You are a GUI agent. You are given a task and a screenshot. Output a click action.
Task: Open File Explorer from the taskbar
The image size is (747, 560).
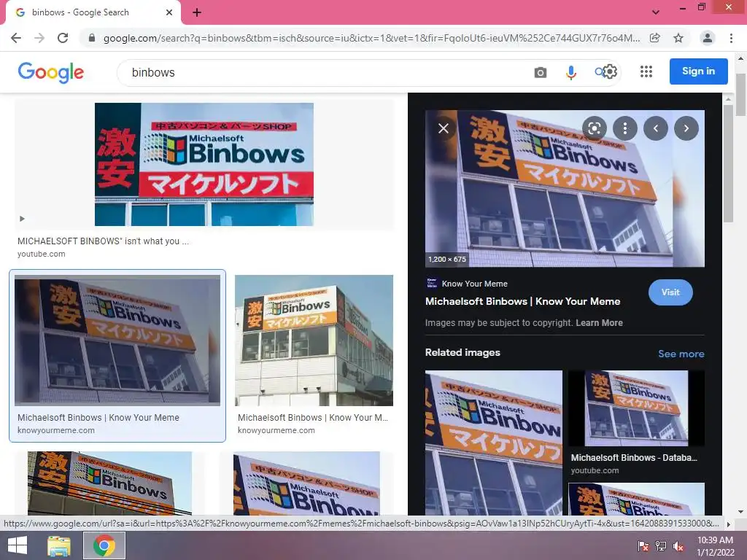click(59, 545)
